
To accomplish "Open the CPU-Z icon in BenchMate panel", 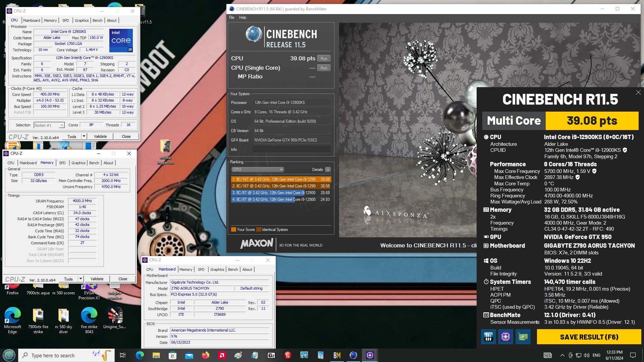I will 506,337.
